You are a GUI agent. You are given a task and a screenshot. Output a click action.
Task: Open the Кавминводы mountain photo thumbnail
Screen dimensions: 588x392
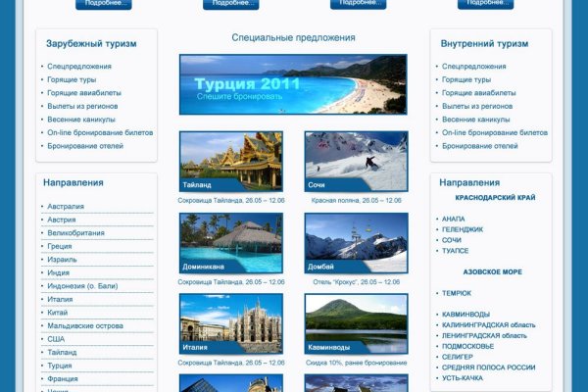pos(356,323)
